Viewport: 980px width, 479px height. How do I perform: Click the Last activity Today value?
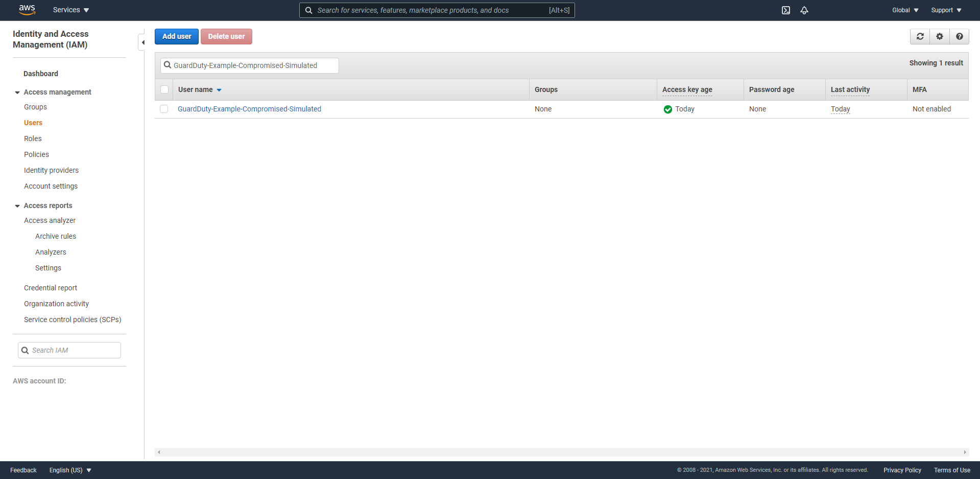pos(840,109)
